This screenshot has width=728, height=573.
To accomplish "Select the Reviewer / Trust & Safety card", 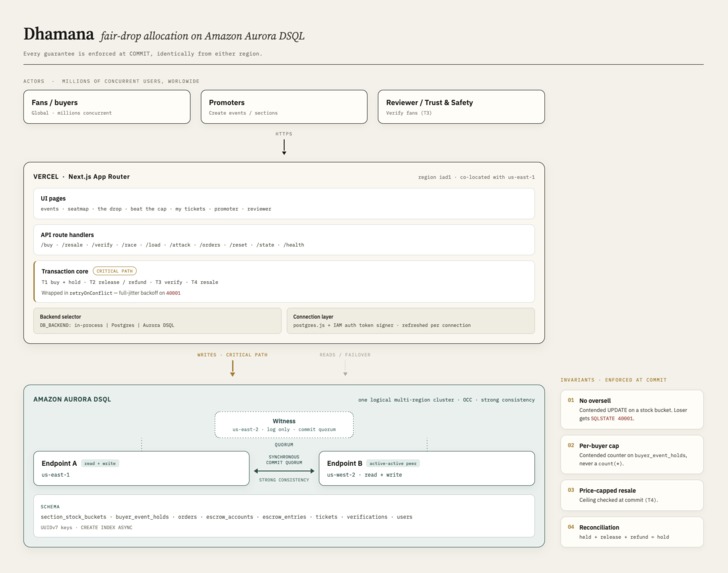I will click(461, 107).
